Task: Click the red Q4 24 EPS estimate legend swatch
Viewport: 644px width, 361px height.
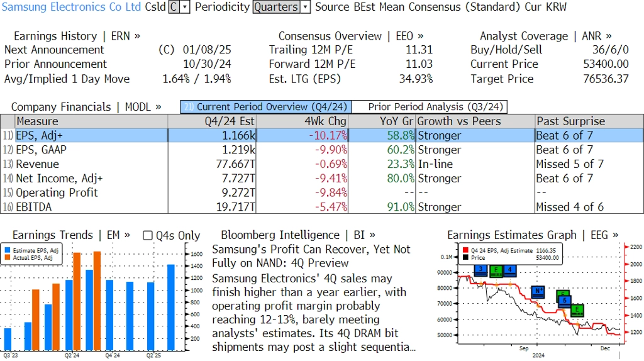Action: pyautogui.click(x=465, y=250)
